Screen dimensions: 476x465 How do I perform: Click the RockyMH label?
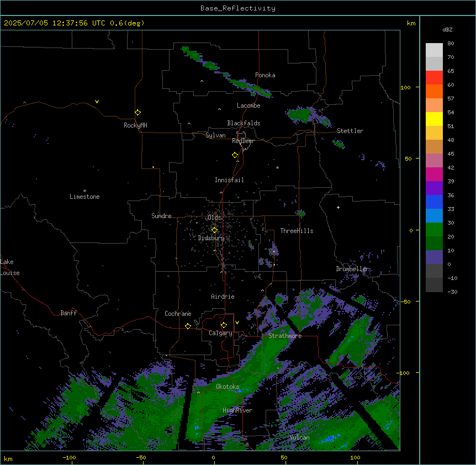tap(135, 125)
